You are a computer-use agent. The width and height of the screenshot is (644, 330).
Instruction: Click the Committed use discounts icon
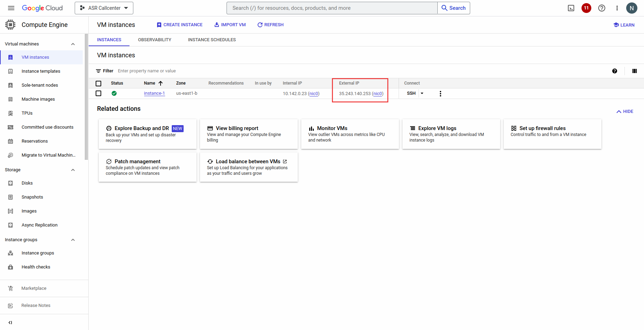(10, 127)
